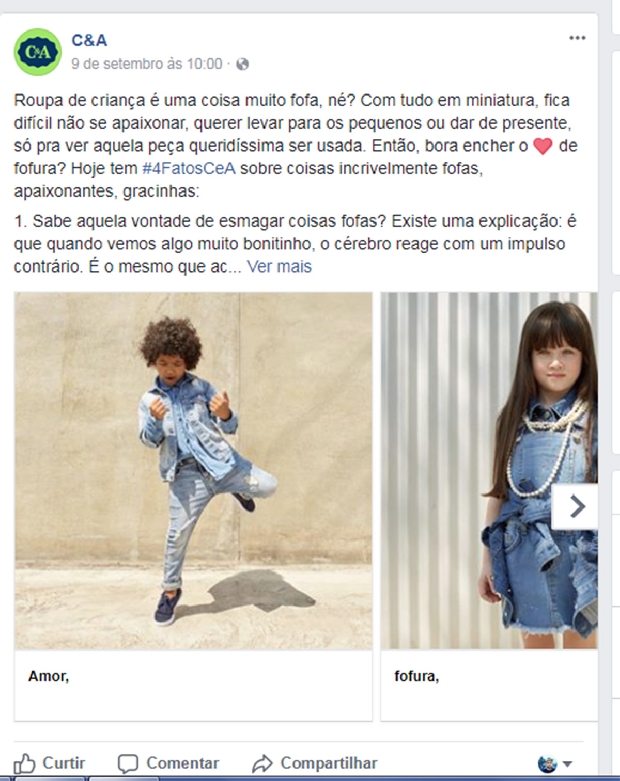The image size is (620, 781).
Task: Click the post timestamp 9 de setembro
Action: click(x=147, y=64)
